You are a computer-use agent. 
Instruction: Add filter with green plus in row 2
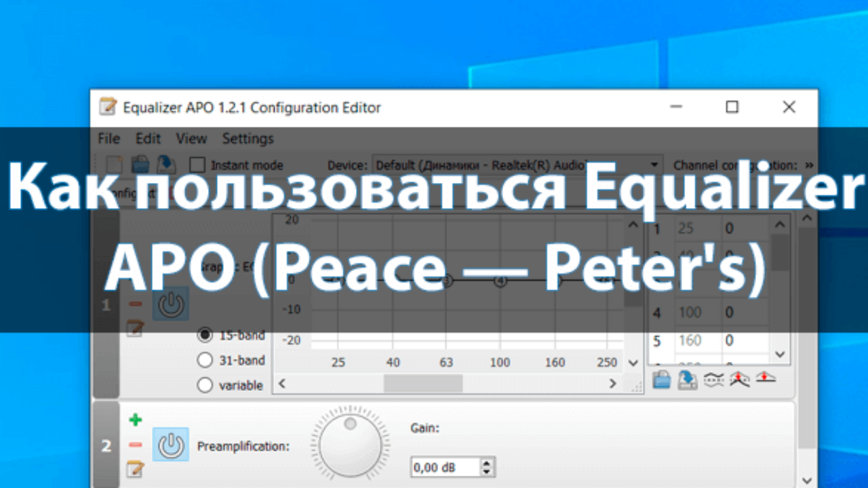136,420
